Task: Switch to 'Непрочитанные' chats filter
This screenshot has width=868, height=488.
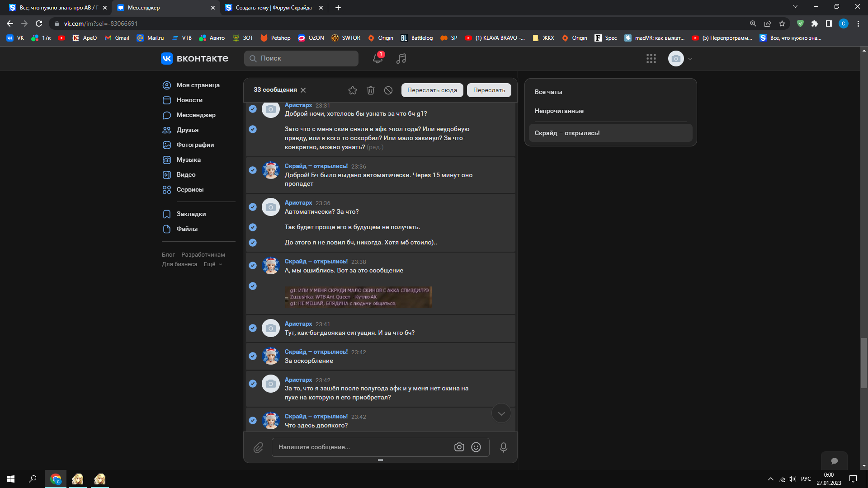Action: pos(559,111)
